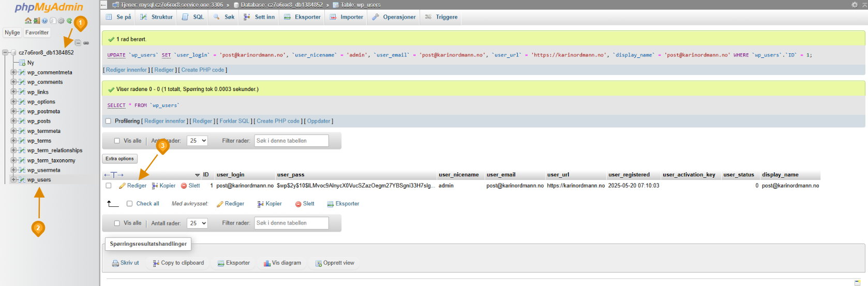The width and height of the screenshot is (868, 286).
Task: Click the Ny item in database tree
Action: click(x=31, y=63)
